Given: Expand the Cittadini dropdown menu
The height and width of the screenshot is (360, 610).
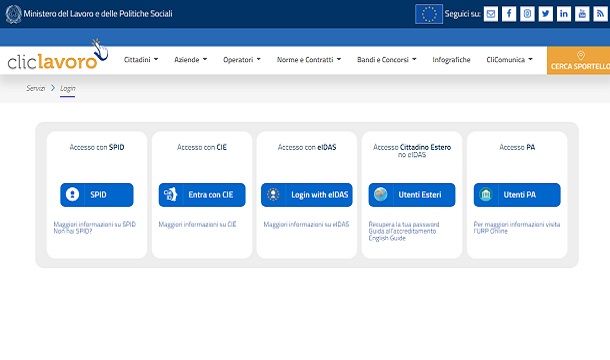Looking at the screenshot, I should tap(141, 60).
